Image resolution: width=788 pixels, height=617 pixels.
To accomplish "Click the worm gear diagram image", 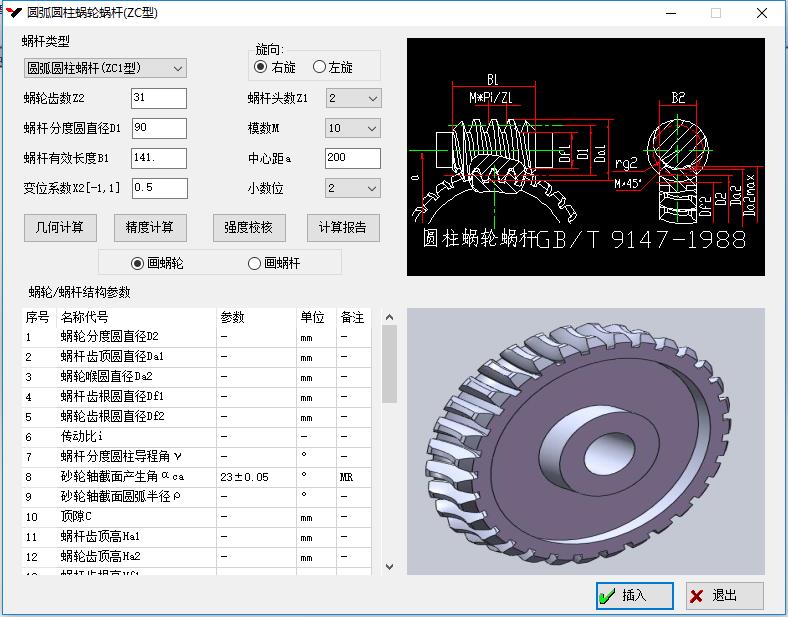I will 585,157.
